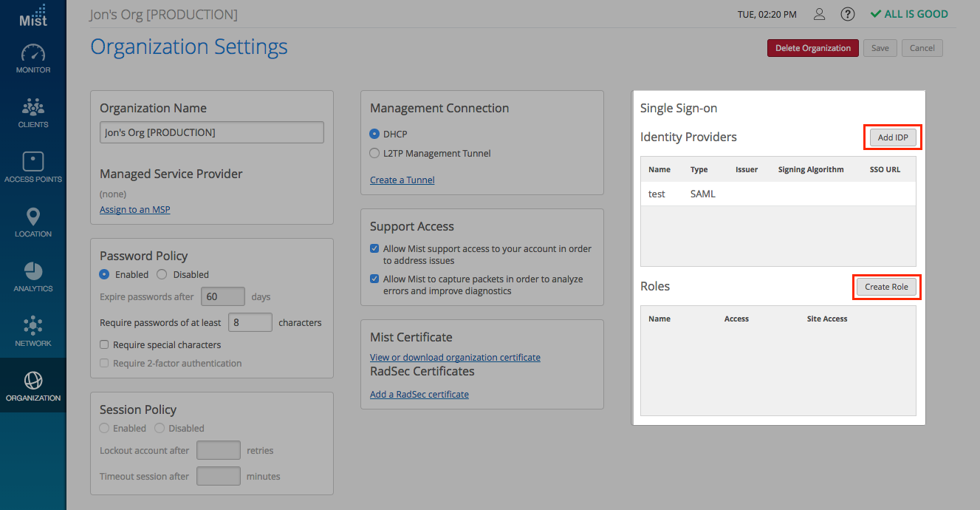Screen dimensions: 980x510
Task: Open the Location pin icon
Action: point(33,217)
